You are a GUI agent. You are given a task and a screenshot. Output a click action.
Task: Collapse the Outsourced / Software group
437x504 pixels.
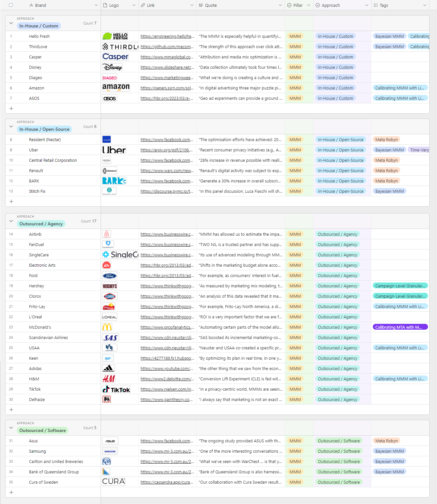click(x=11, y=428)
